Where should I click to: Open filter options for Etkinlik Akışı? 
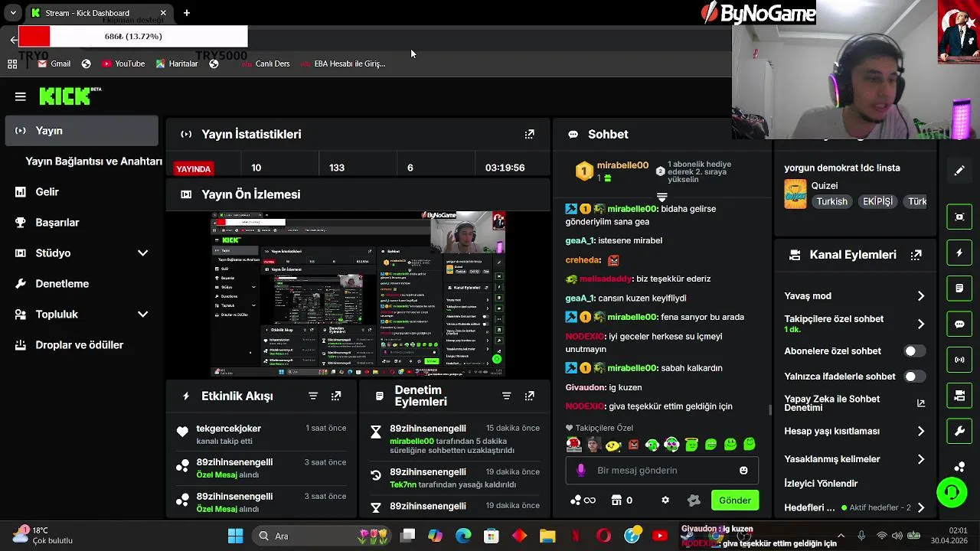click(313, 396)
